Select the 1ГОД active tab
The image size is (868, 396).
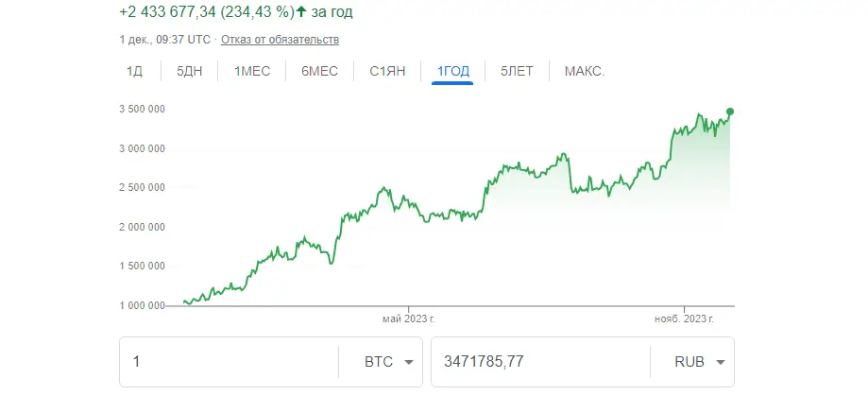tap(452, 72)
